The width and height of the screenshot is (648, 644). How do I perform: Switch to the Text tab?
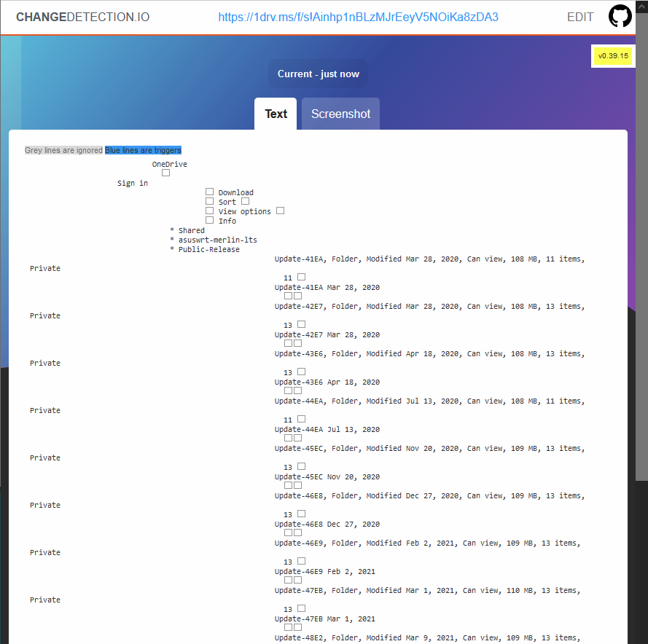click(x=276, y=114)
